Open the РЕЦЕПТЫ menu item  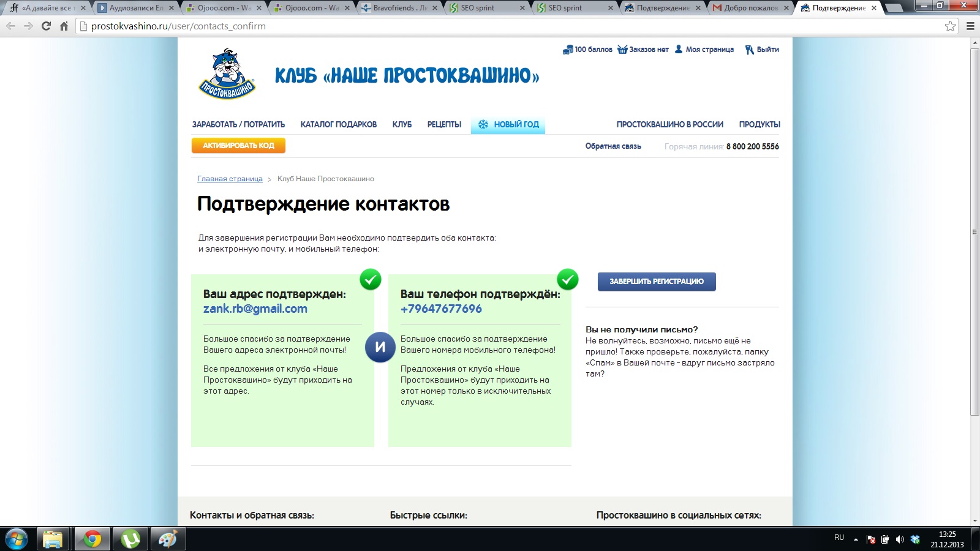pyautogui.click(x=444, y=124)
